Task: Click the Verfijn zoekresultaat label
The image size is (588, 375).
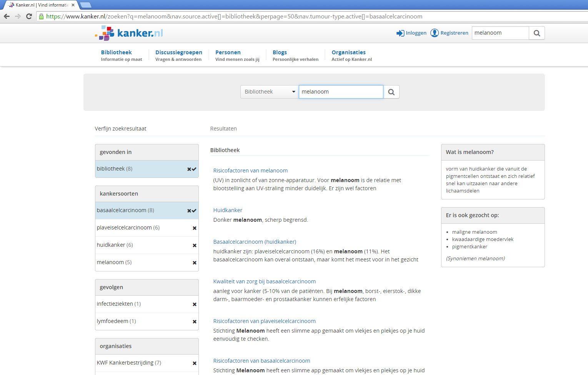Action: [x=120, y=129]
